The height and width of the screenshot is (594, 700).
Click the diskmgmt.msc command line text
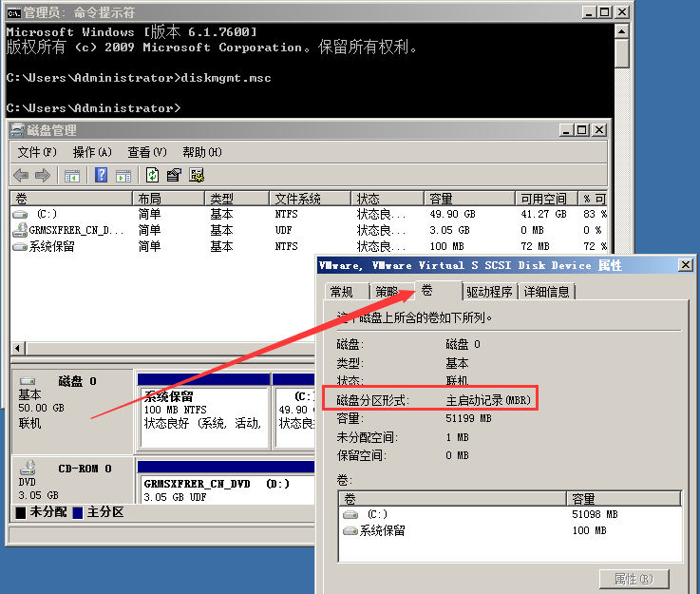click(226, 78)
